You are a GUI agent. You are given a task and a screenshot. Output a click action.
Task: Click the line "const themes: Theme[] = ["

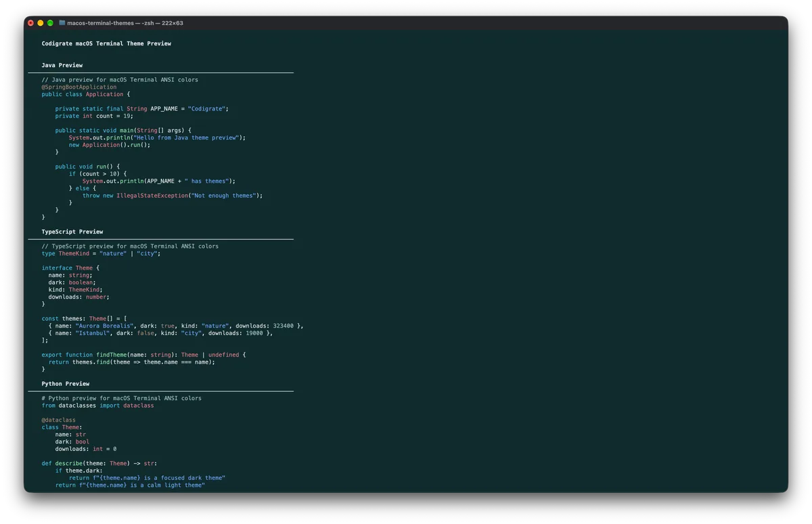tap(84, 318)
